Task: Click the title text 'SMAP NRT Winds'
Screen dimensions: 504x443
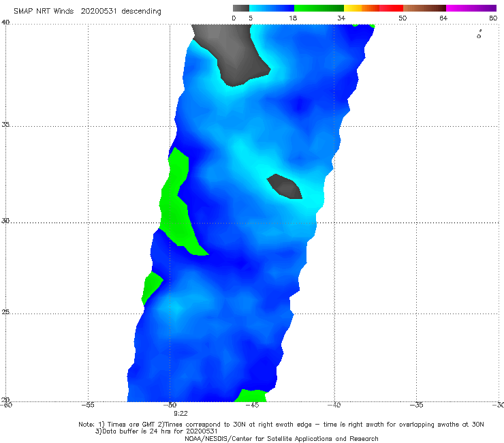Action: [44, 12]
